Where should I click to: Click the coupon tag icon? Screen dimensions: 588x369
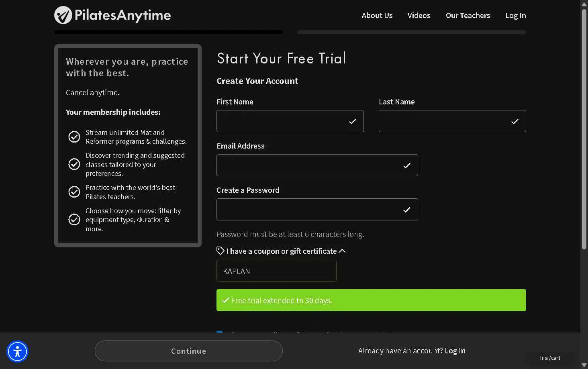click(220, 251)
